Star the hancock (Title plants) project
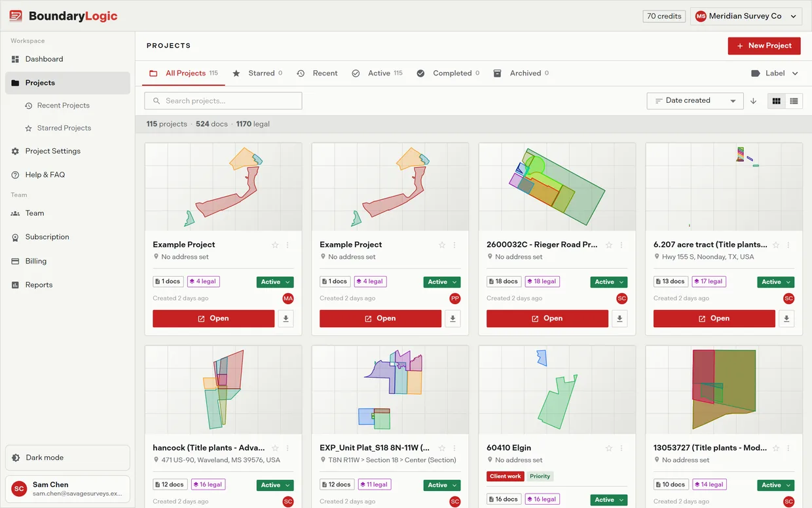Viewport: 812px width, 508px height. pos(275,448)
